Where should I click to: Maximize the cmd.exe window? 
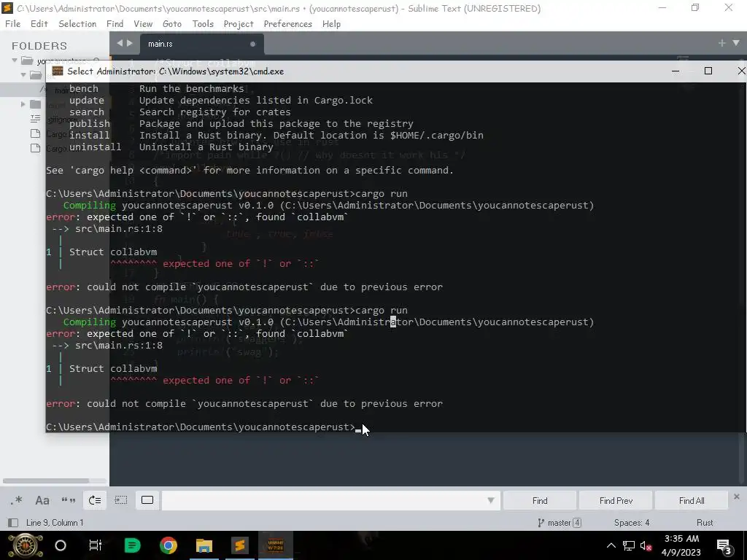tap(708, 71)
